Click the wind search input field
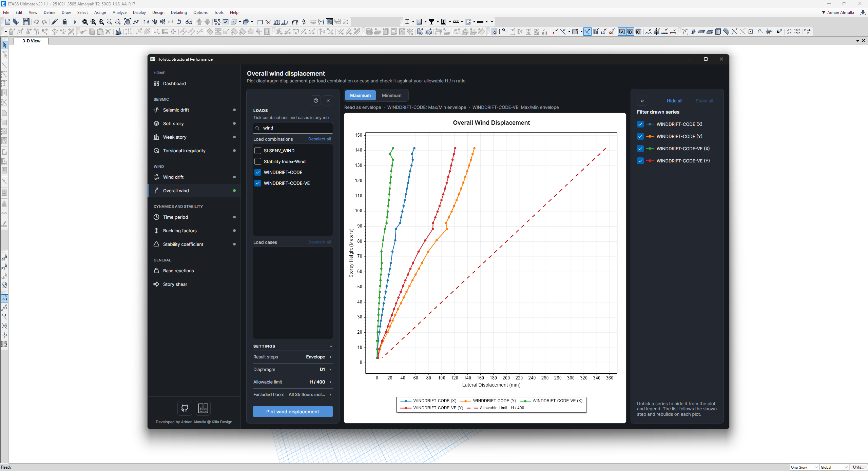 [x=293, y=128]
